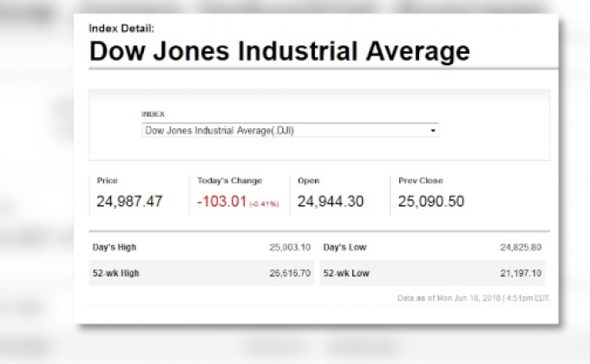This screenshot has height=364, width=590.
Task: Click the Day's Low row label
Action: 344,247
